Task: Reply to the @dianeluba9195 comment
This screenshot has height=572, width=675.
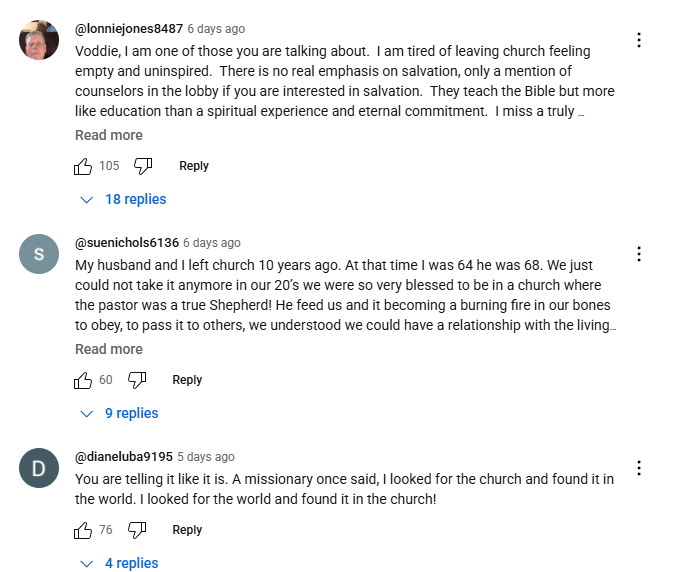Action: [187, 530]
